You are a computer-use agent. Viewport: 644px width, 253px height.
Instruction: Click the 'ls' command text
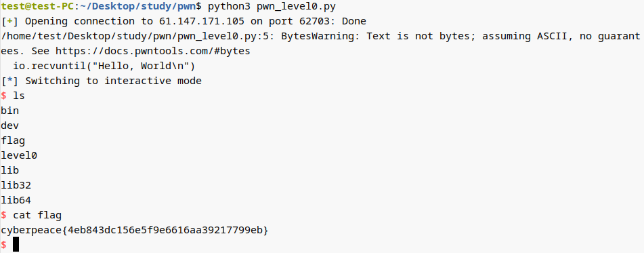click(x=19, y=96)
